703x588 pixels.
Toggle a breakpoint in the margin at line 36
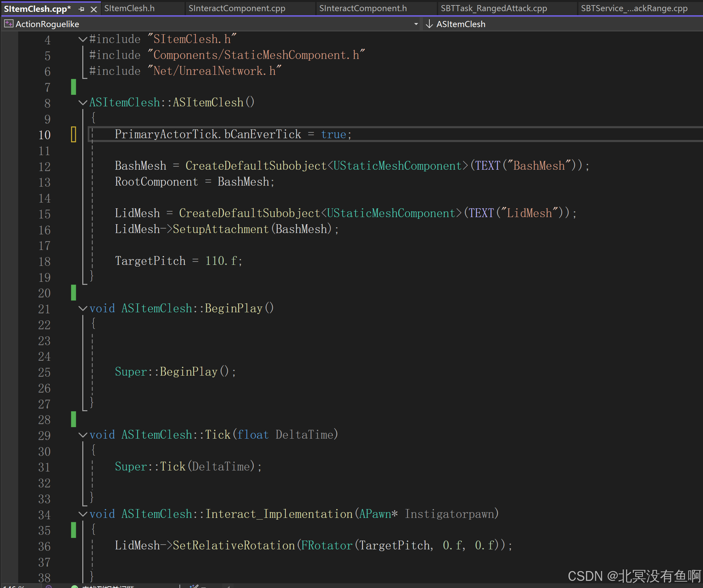tap(9, 546)
